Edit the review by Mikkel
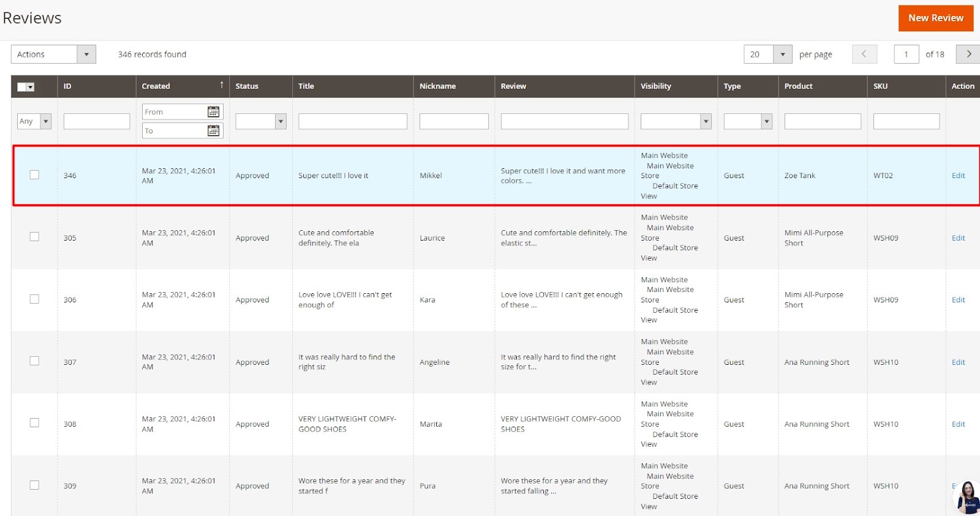The height and width of the screenshot is (516, 980). pos(958,176)
